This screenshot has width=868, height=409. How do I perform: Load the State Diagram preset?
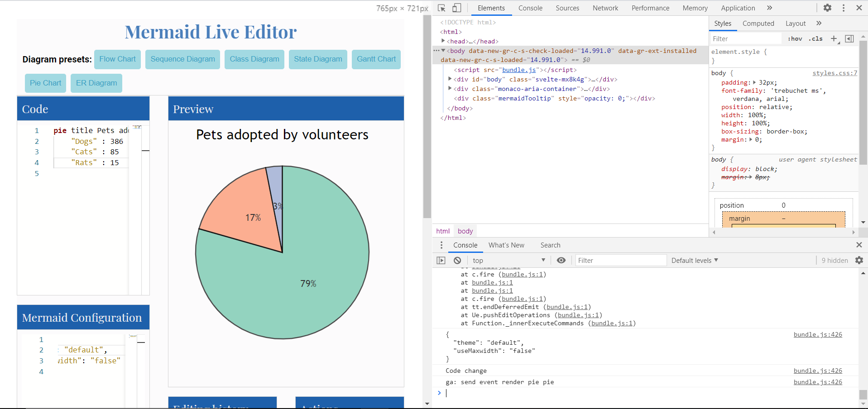coord(318,59)
